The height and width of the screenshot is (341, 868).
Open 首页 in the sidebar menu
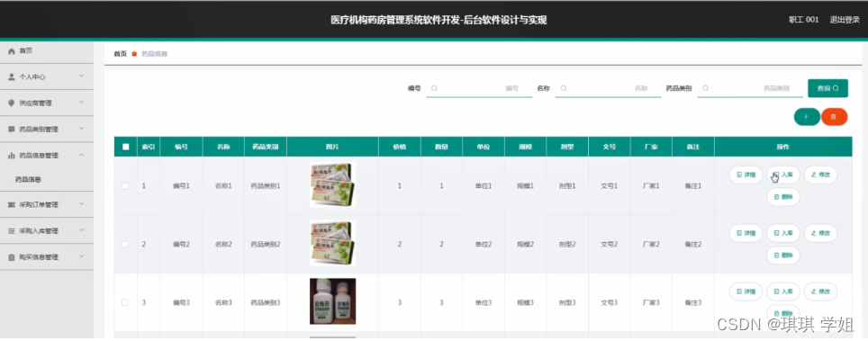47,51
